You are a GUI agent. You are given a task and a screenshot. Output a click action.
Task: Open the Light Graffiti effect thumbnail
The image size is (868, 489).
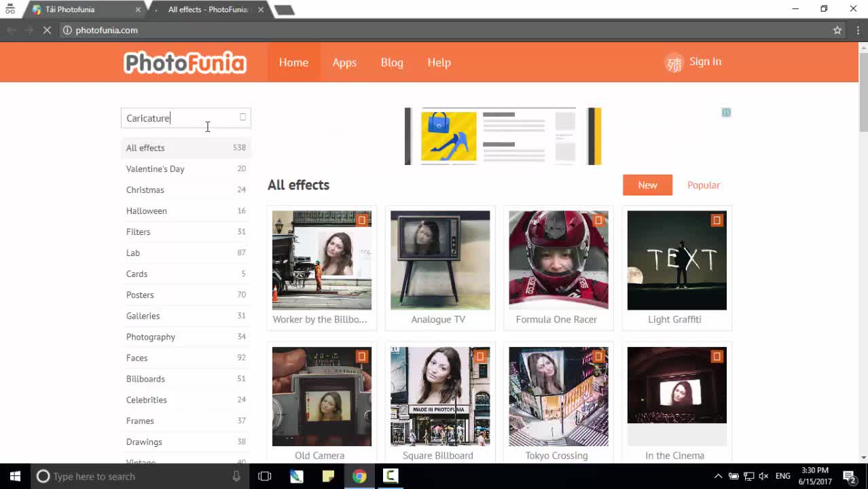point(676,260)
